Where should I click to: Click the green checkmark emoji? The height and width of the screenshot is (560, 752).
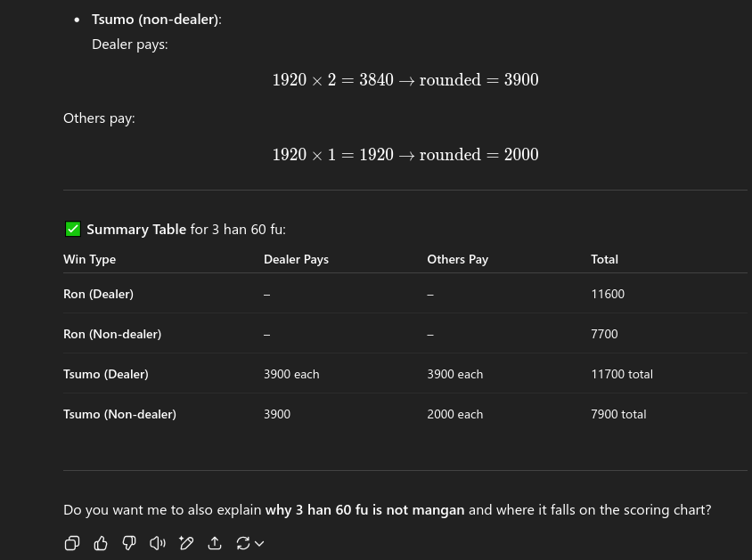73,229
